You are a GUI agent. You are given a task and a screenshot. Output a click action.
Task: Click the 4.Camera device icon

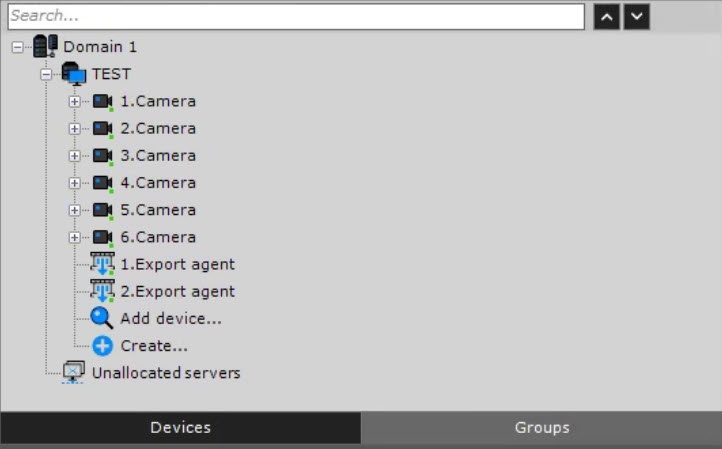tap(103, 183)
